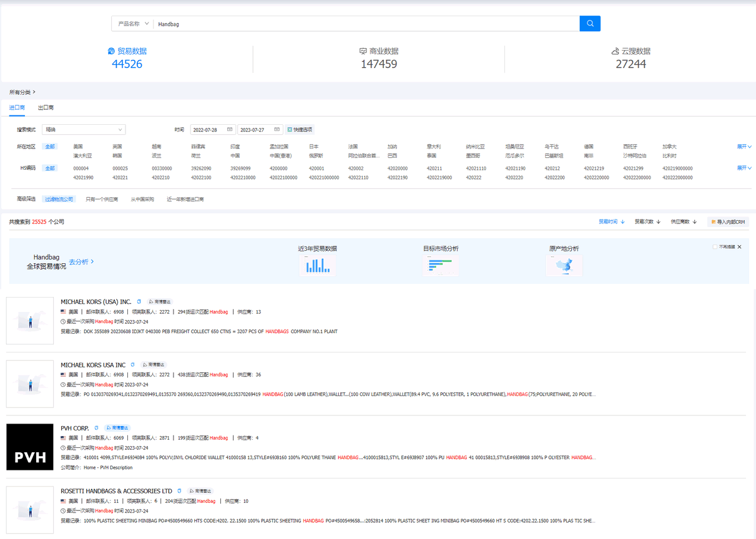Viewport: 756px width, 539px height.
Task: Check the 不再提醒 checkbox
Action: (715, 247)
